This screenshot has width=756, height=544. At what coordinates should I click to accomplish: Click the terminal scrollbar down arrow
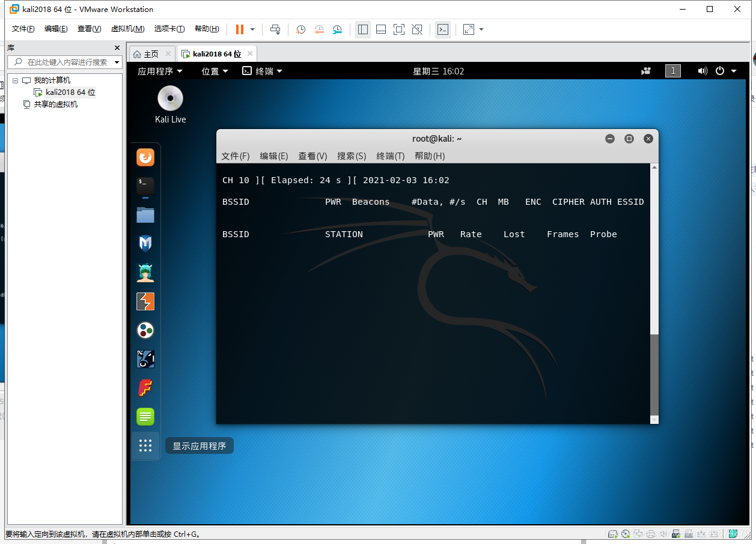(x=654, y=420)
